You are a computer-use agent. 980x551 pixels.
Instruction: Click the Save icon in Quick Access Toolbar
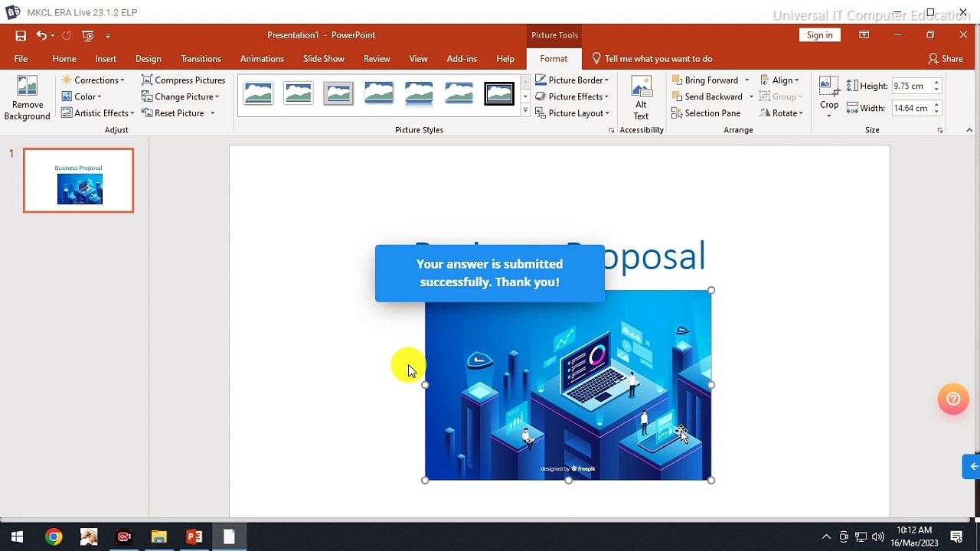tap(21, 35)
